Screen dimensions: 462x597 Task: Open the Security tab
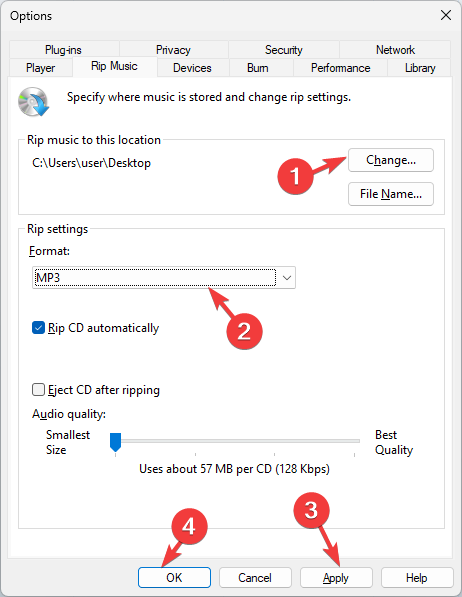pos(284,49)
